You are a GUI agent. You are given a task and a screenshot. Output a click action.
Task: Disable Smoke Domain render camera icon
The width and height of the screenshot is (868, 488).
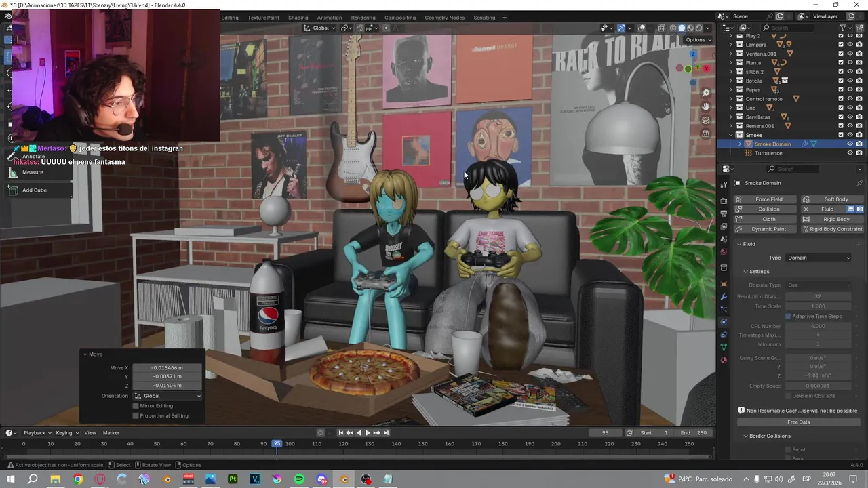[859, 144]
